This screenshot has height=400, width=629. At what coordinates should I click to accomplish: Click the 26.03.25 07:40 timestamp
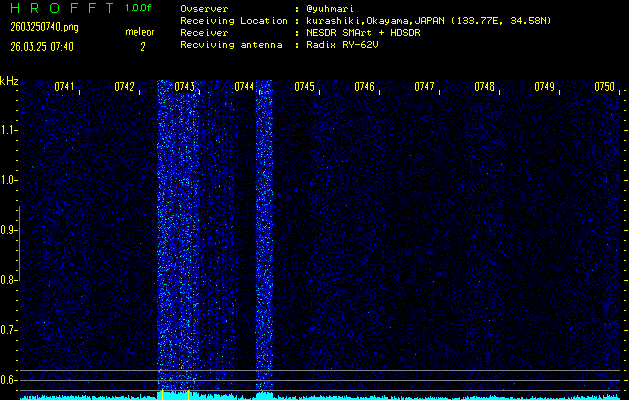pos(49,46)
